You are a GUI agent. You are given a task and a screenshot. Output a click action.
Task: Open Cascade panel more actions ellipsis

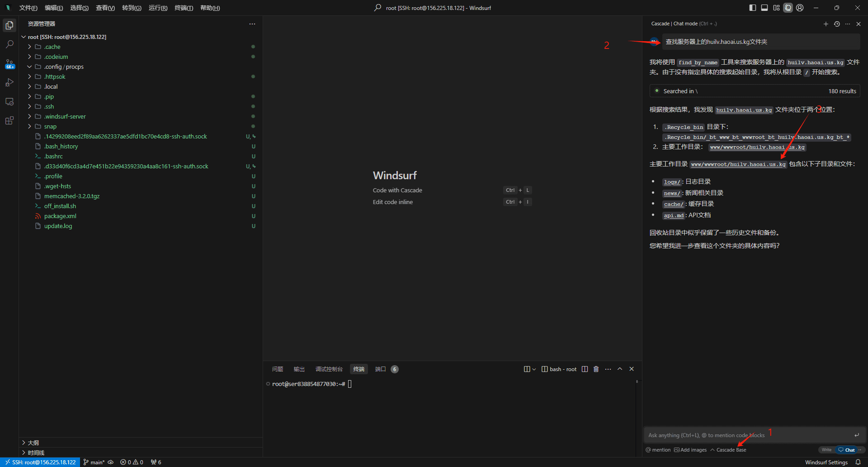(x=848, y=24)
